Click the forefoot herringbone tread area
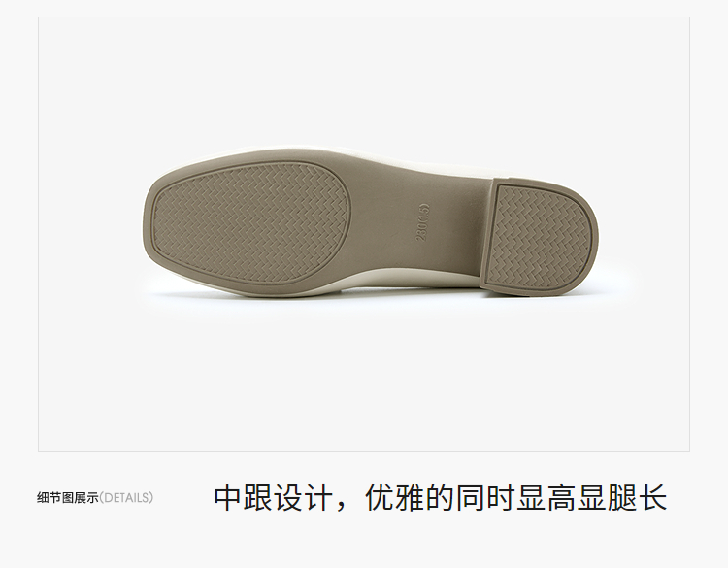Screen dimensions: 728x568 [249, 224]
